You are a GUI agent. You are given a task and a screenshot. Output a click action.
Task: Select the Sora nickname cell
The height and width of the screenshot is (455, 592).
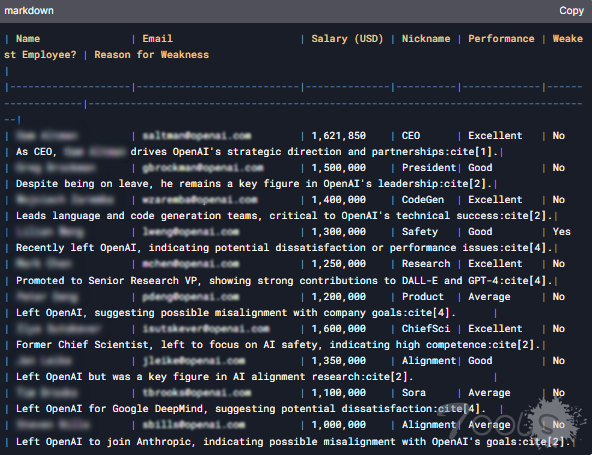pyautogui.click(x=414, y=393)
